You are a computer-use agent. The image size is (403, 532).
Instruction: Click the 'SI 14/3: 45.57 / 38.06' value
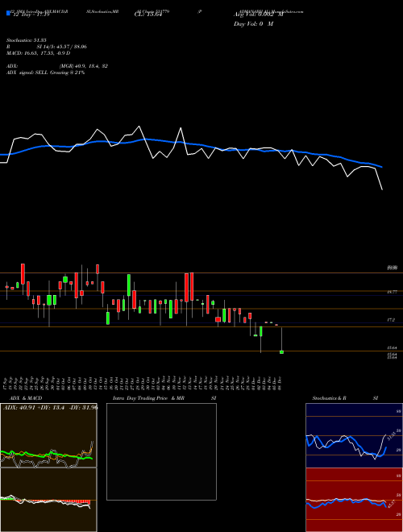coord(62,47)
